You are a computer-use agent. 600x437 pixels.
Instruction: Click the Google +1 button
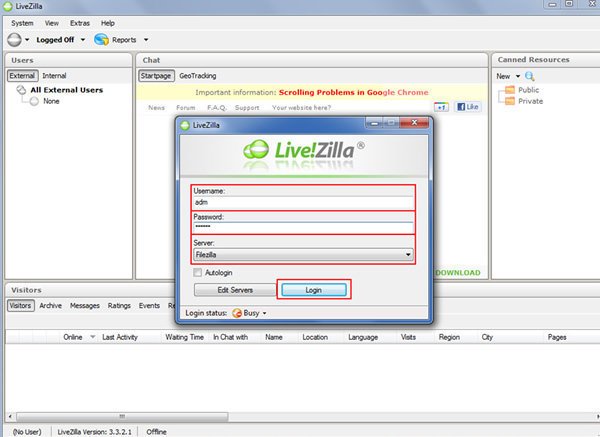coord(441,107)
